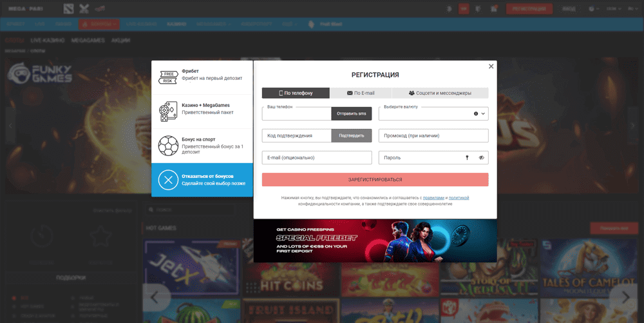Choose Отказаться от бонусов option
Image resolution: width=644 pixels, height=323 pixels.
click(x=202, y=180)
